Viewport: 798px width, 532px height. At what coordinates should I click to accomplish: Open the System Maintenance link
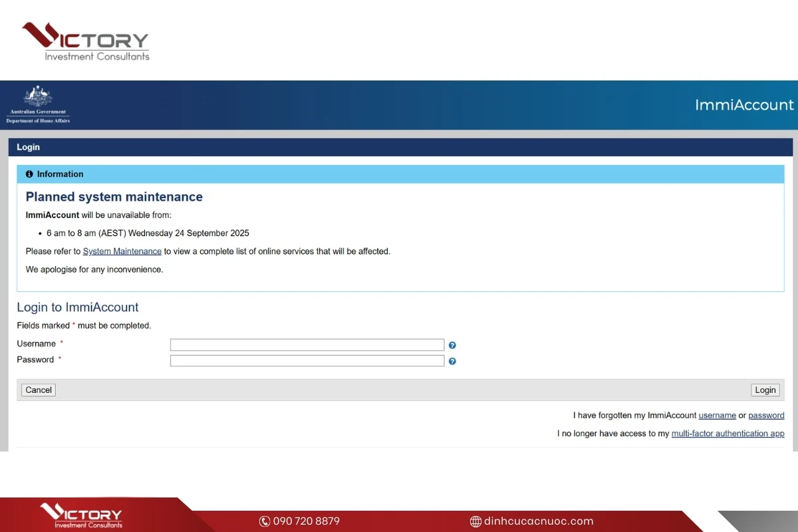point(122,251)
